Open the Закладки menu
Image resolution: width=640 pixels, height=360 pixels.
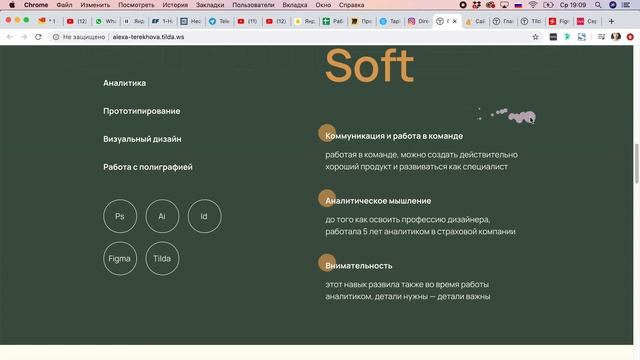[x=210, y=5]
